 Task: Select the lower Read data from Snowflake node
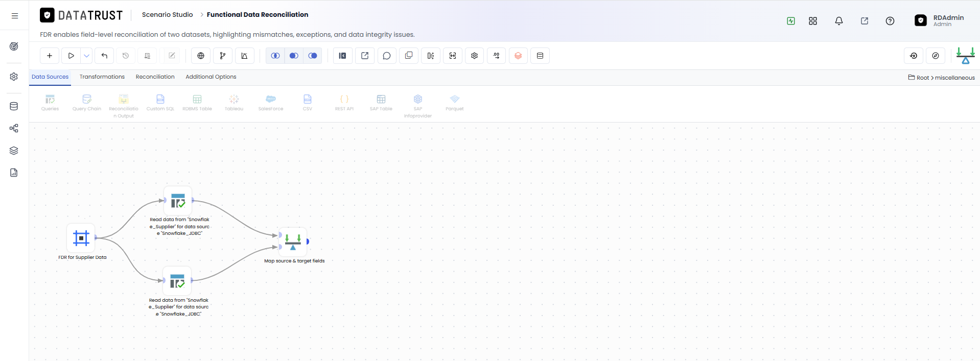tap(177, 281)
